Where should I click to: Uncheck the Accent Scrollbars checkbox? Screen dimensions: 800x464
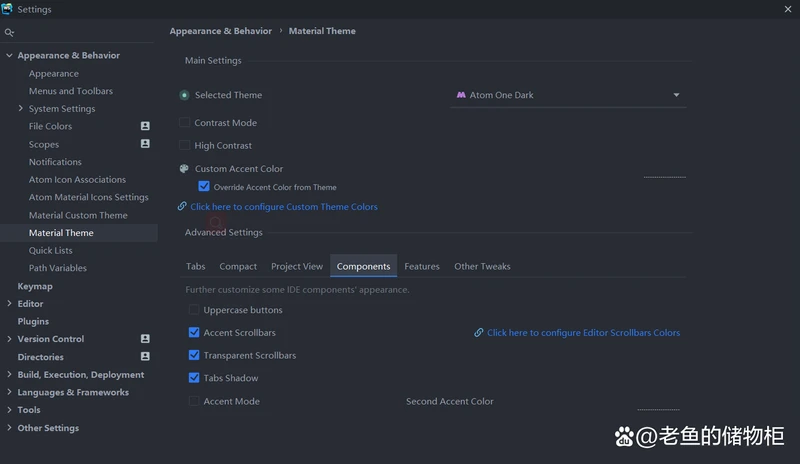coord(194,332)
